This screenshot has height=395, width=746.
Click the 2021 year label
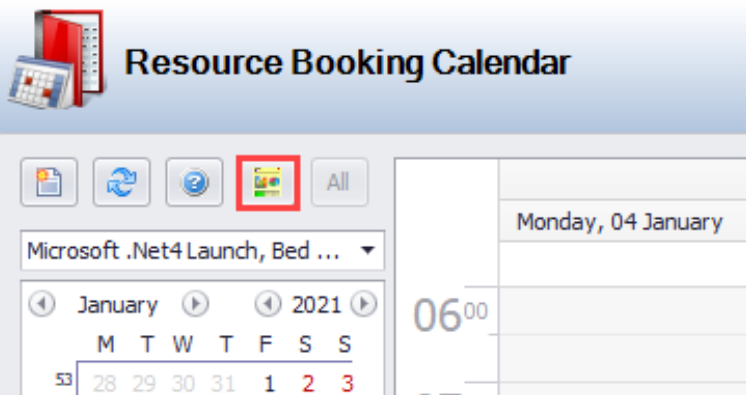coord(316,305)
